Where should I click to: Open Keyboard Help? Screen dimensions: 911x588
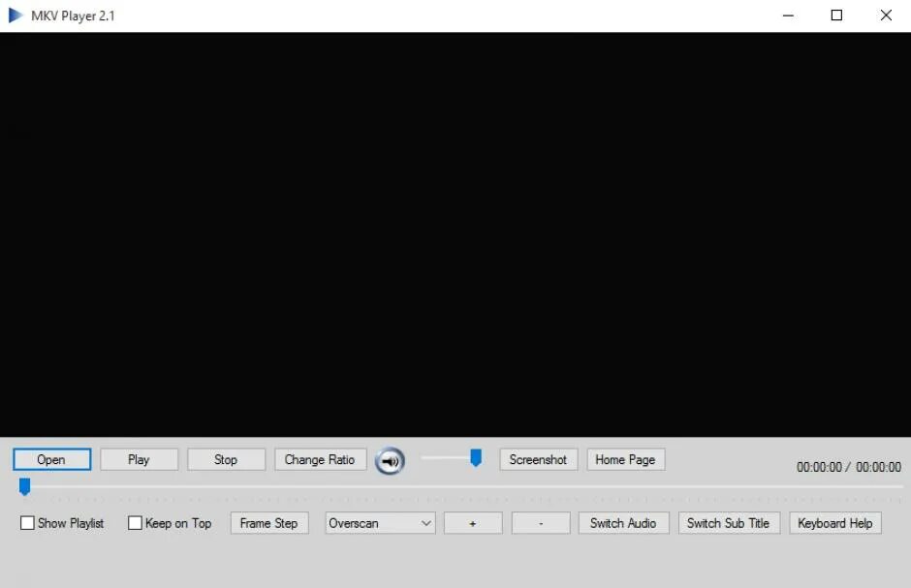834,523
